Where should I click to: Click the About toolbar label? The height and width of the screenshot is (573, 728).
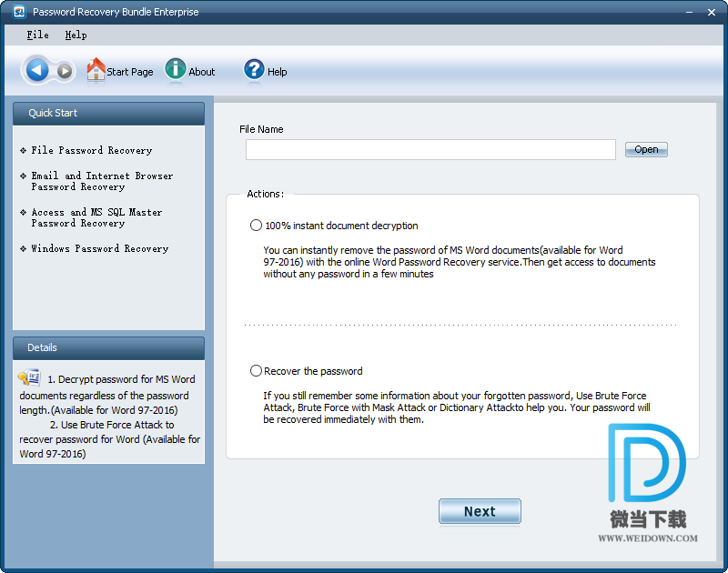pos(201,72)
